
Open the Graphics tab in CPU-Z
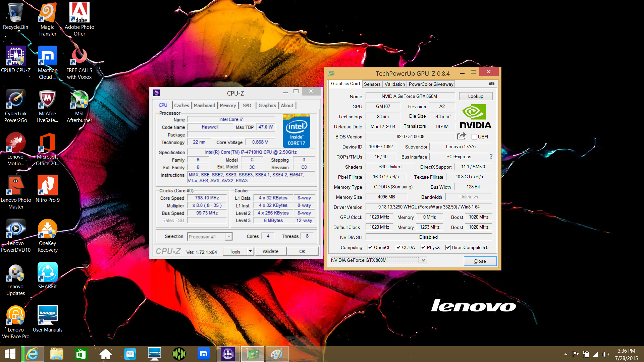(267, 105)
